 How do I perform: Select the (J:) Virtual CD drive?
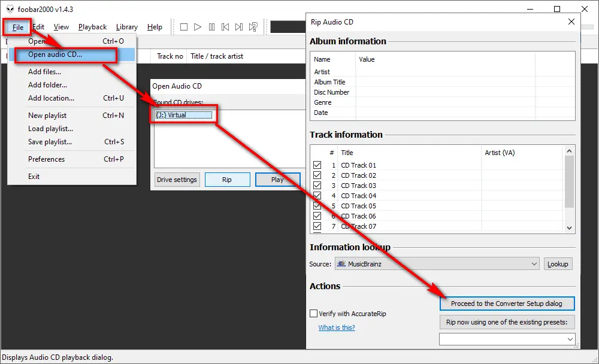tap(184, 115)
